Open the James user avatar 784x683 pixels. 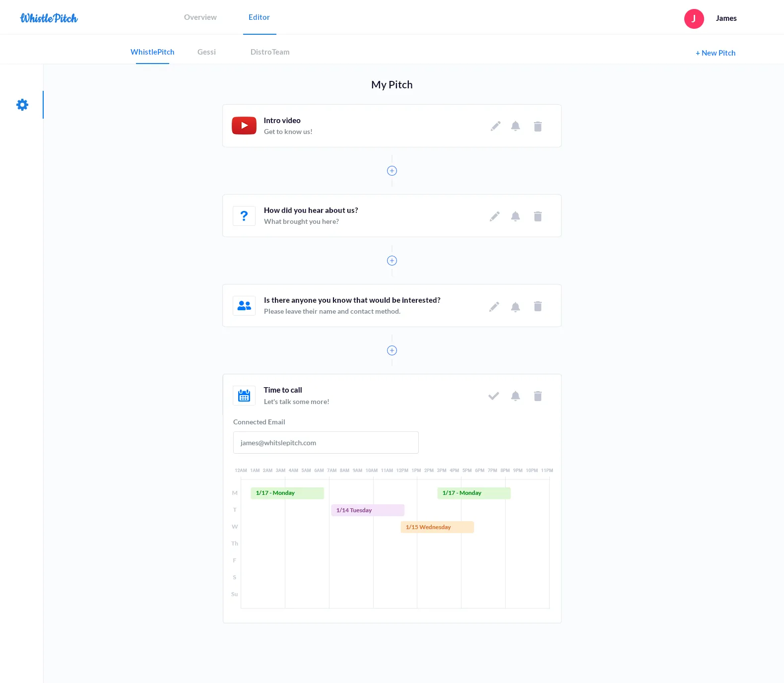tap(694, 19)
